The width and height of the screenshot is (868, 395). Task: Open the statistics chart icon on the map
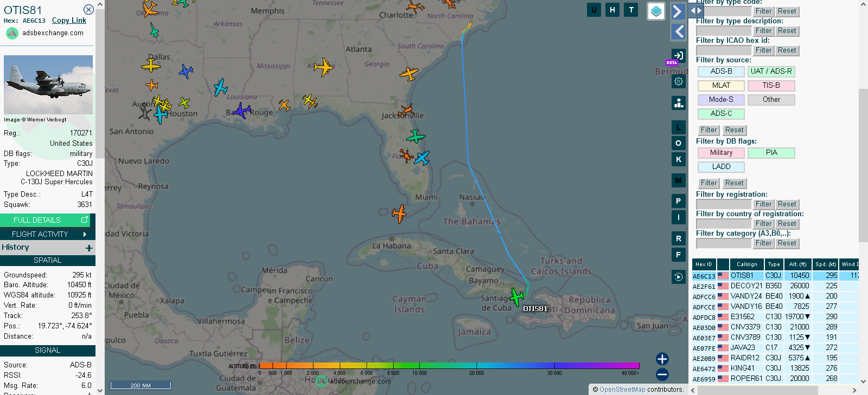coord(679,103)
